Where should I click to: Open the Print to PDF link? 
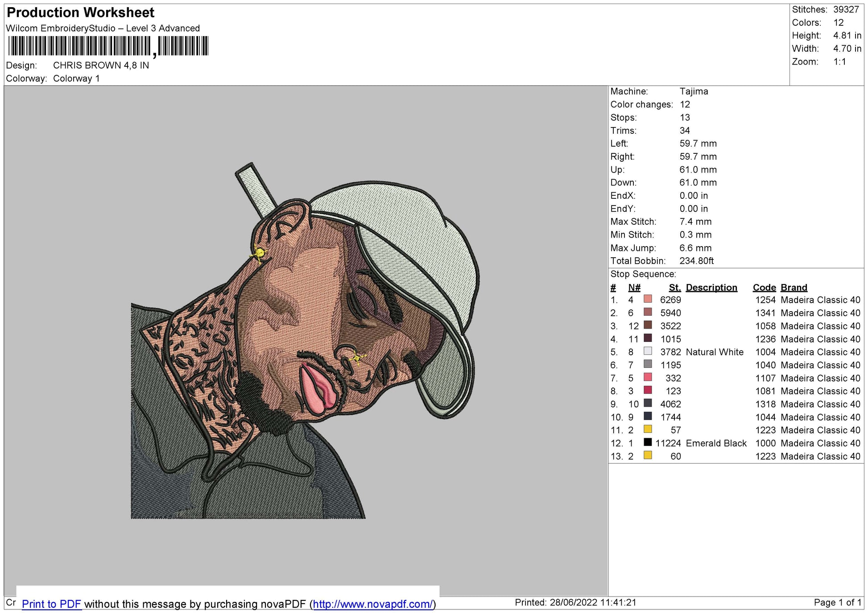[51, 604]
